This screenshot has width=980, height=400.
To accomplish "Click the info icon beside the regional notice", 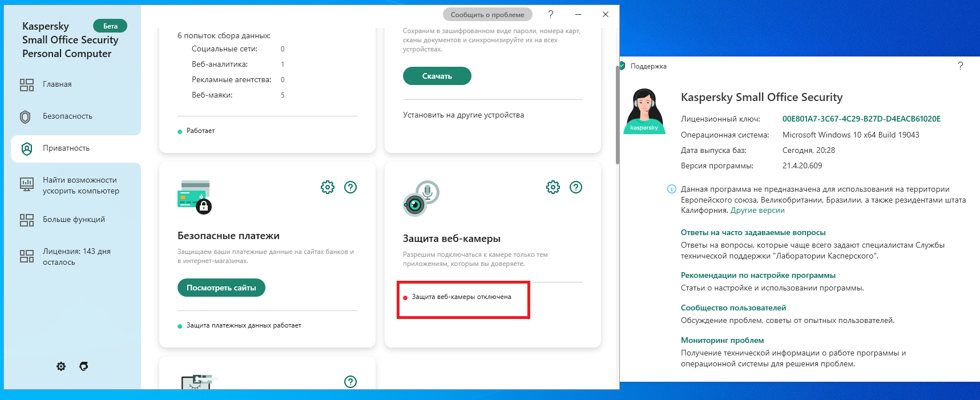I will coord(672,189).
